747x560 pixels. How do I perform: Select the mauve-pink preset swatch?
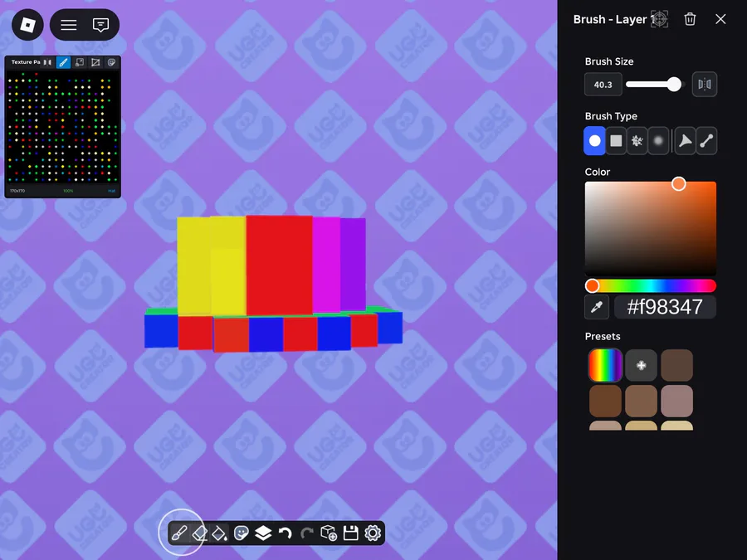pos(676,401)
